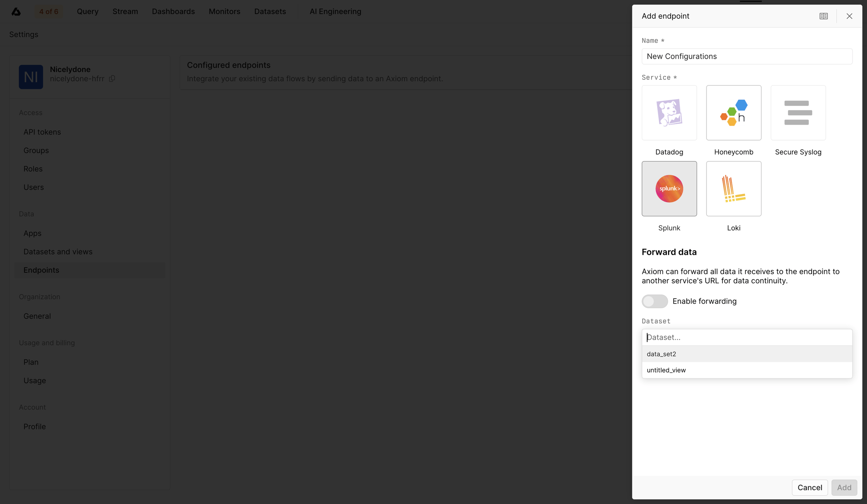This screenshot has width=867, height=504.
Task: Open the Profile page
Action: [35, 426]
